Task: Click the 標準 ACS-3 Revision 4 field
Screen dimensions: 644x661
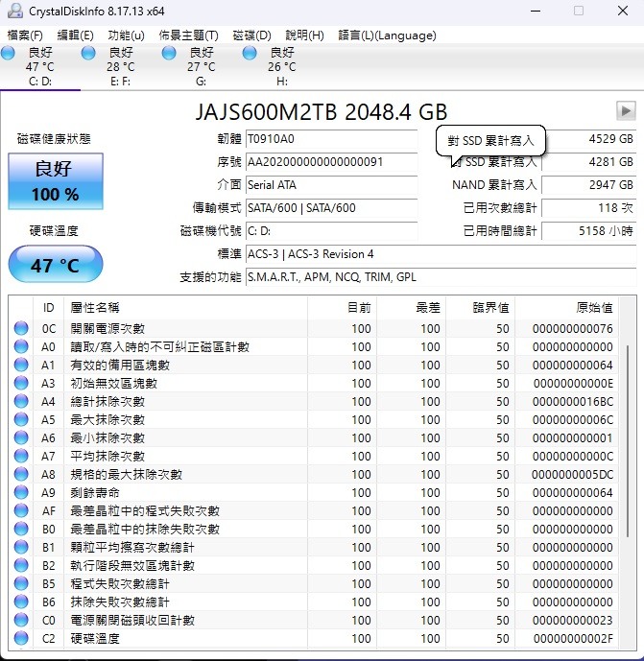Action: coord(441,254)
